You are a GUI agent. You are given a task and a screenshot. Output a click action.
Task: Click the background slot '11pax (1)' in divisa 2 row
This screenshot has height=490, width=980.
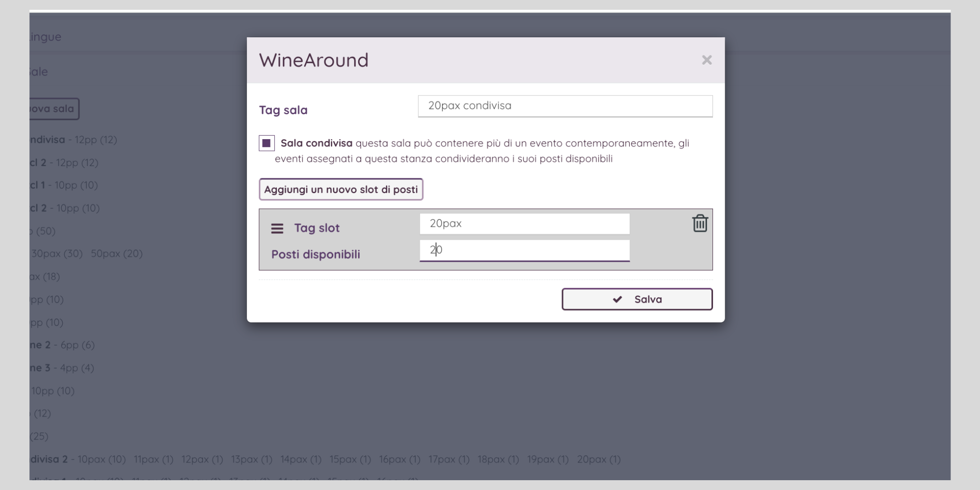click(153, 460)
